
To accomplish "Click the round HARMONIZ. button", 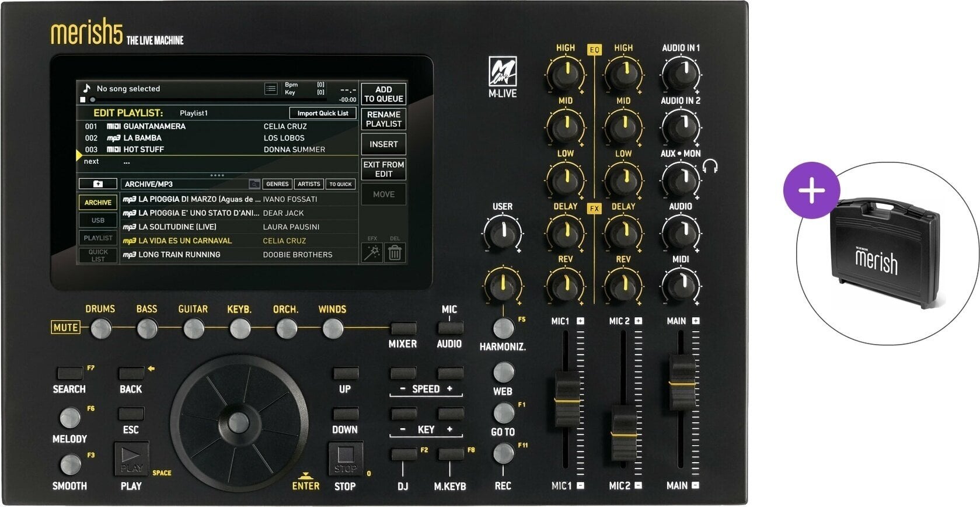I will (503, 328).
